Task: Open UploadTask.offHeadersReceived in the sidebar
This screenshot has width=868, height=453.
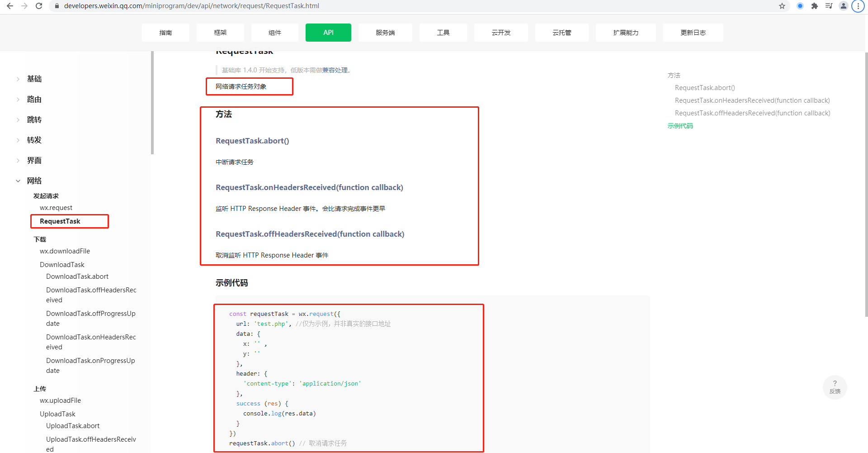Action: tap(91, 444)
